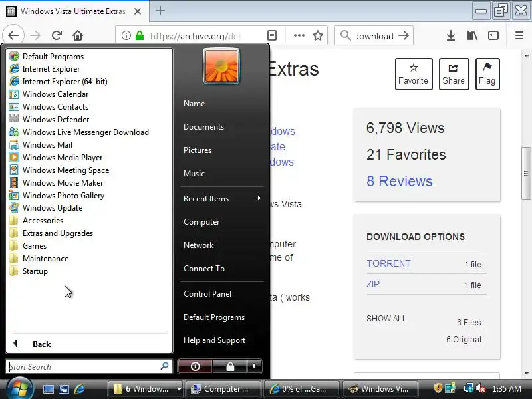Expand Extras and Upgrades folder

(x=51, y=233)
